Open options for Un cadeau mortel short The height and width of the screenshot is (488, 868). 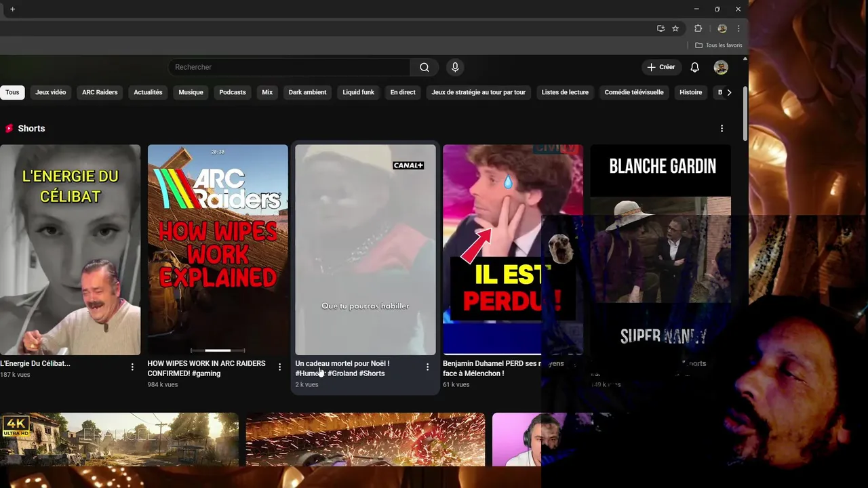pyautogui.click(x=427, y=367)
